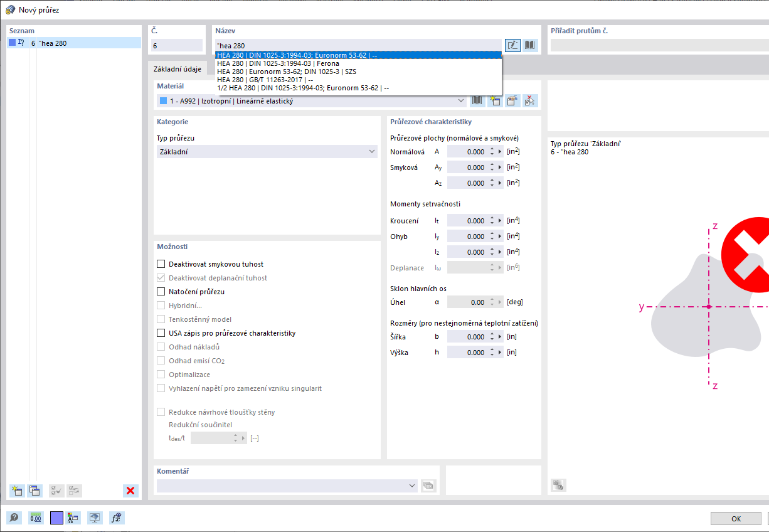This screenshot has width=769, height=532.
Task: Open the arrow menu beside Kroucení It value
Action: 500,221
